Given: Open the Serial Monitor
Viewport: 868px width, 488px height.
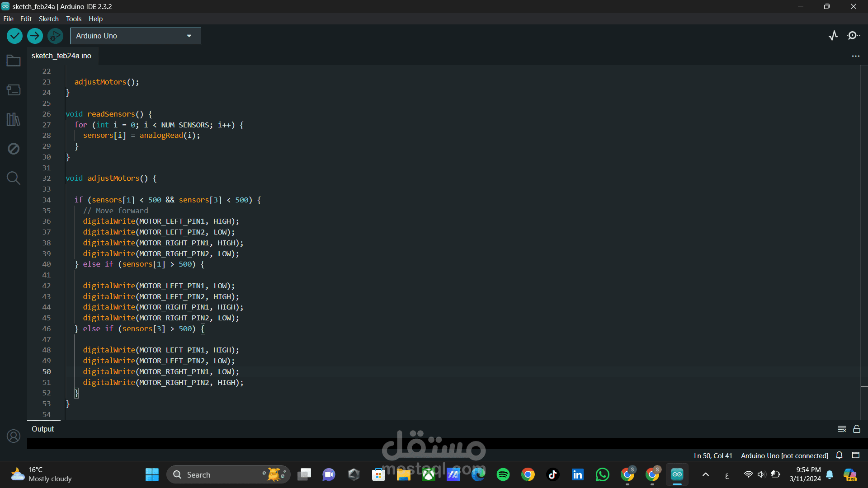Looking at the screenshot, I should (853, 36).
